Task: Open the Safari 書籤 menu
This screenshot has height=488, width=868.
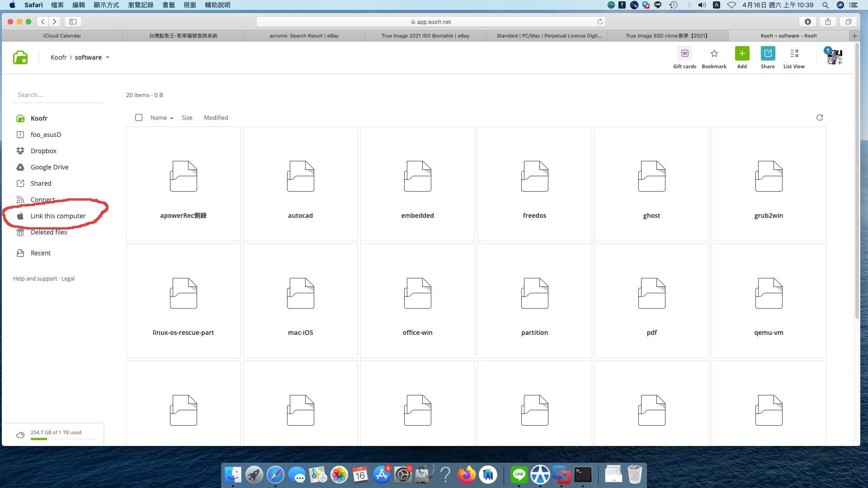Action: [x=168, y=5]
